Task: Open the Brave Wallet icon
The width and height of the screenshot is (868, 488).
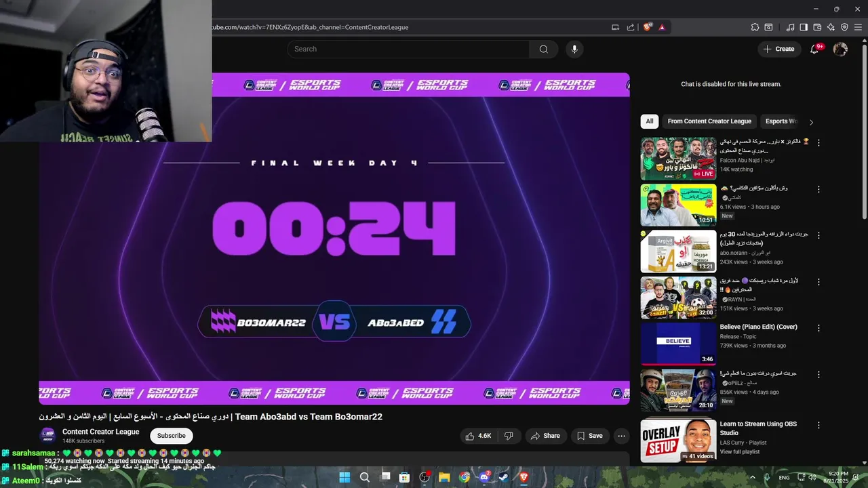Action: pyautogui.click(x=817, y=27)
